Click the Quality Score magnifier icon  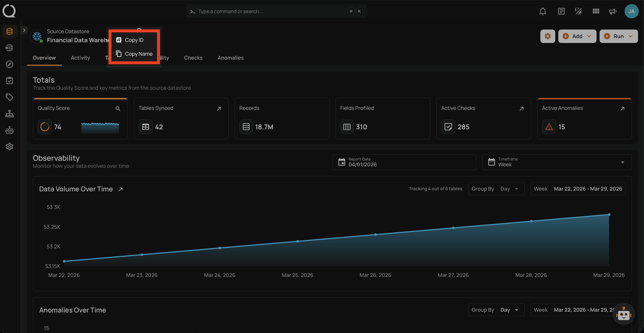tap(118, 109)
